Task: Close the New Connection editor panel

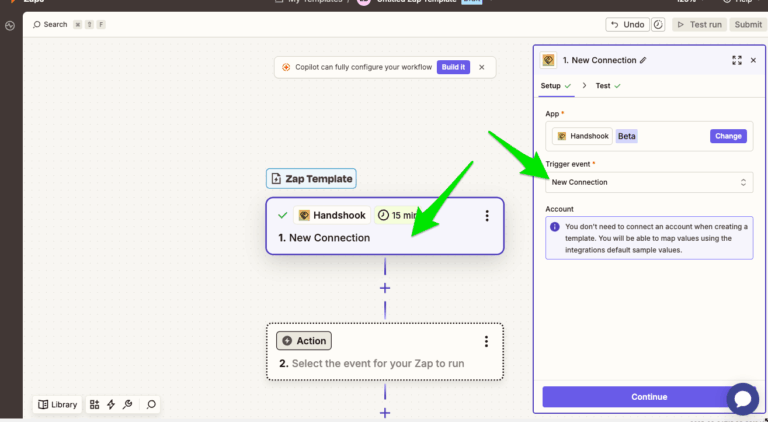Action: click(754, 60)
